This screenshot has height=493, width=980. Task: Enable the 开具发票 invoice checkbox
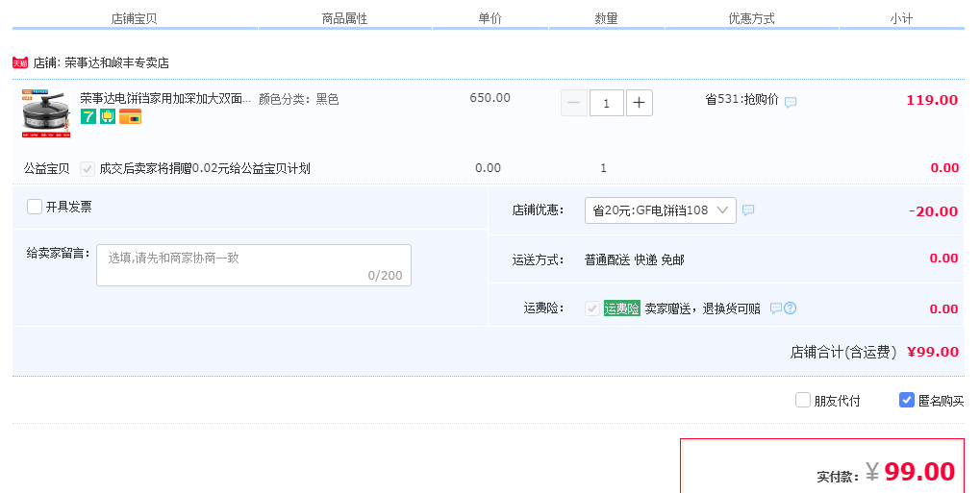click(35, 207)
